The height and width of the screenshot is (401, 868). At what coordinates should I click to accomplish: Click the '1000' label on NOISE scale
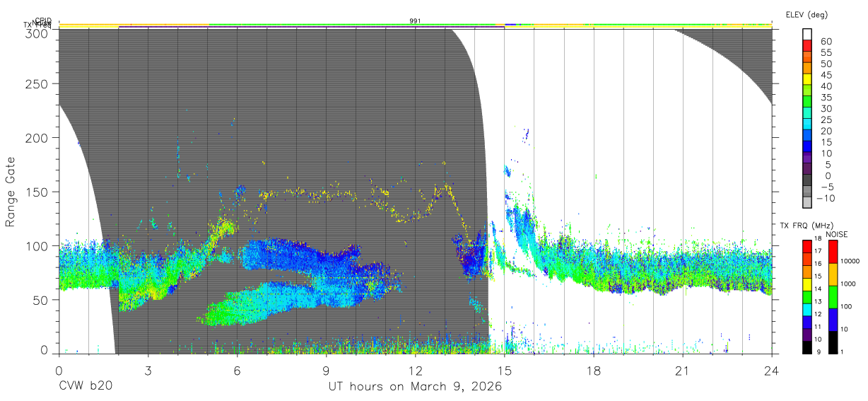pyautogui.click(x=848, y=284)
